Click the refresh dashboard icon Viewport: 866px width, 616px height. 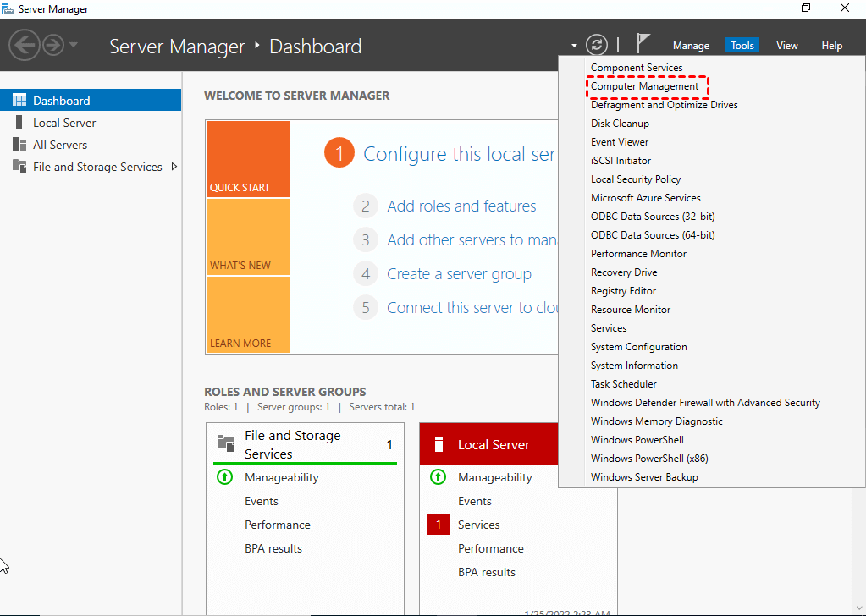(x=597, y=45)
